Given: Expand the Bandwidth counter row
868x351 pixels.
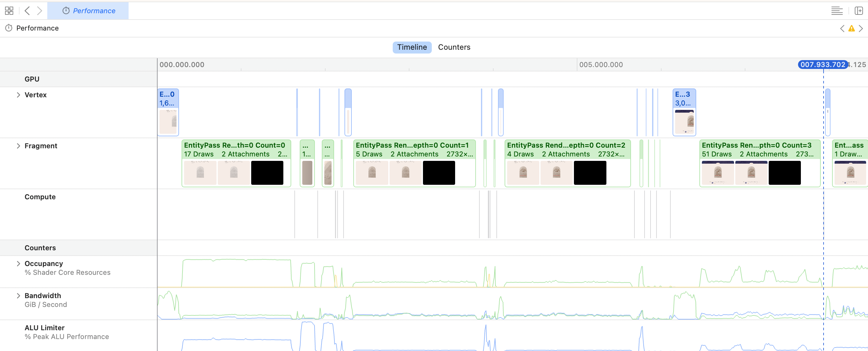Looking at the screenshot, I should tap(19, 296).
